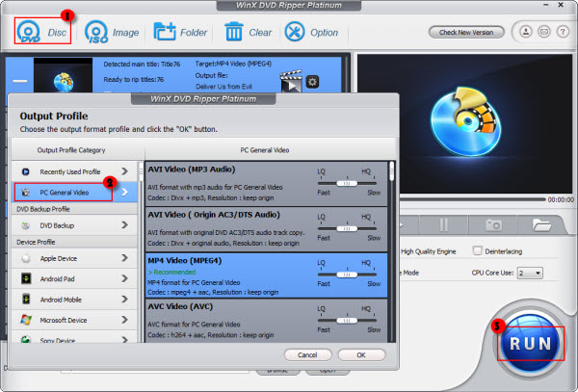The width and height of the screenshot is (578, 392).
Task: Click the Output Profile Category header
Action: 71,150
